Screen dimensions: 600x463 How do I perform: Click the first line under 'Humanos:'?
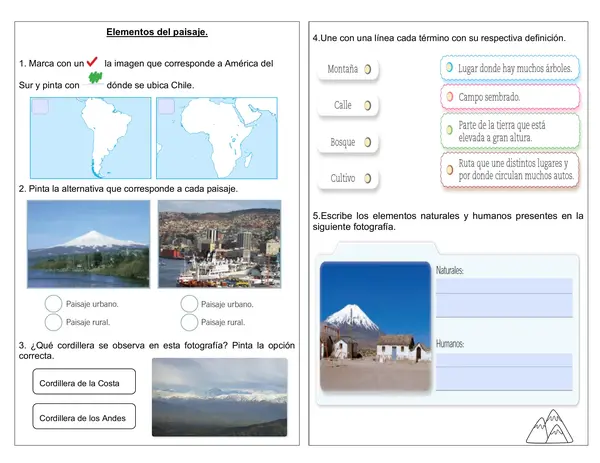tap(504, 360)
